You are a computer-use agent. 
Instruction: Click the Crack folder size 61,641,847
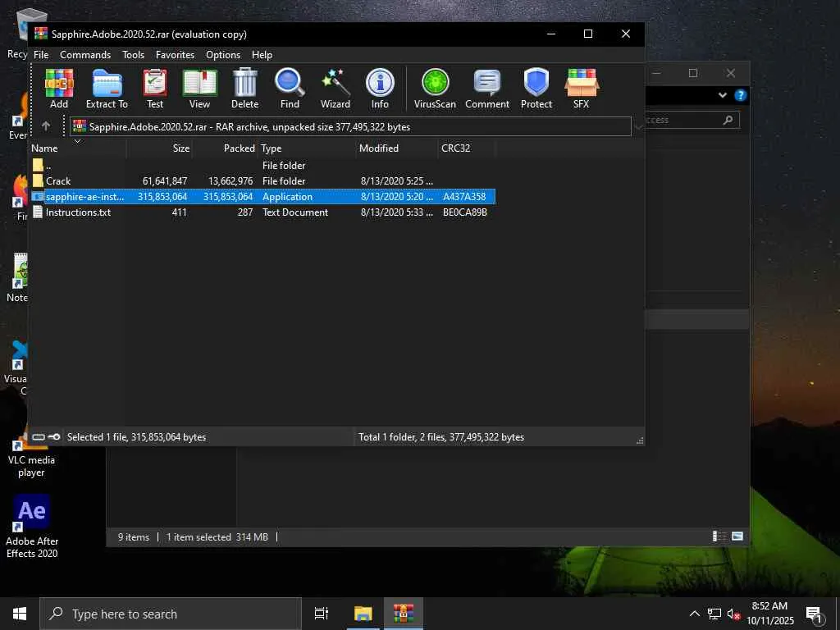[165, 181]
